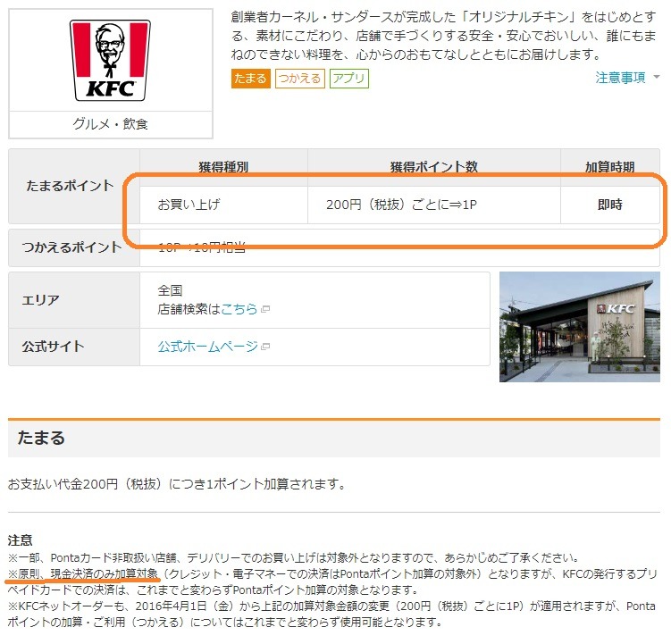Click the お支払い代金200円 sentence

[x=176, y=484]
